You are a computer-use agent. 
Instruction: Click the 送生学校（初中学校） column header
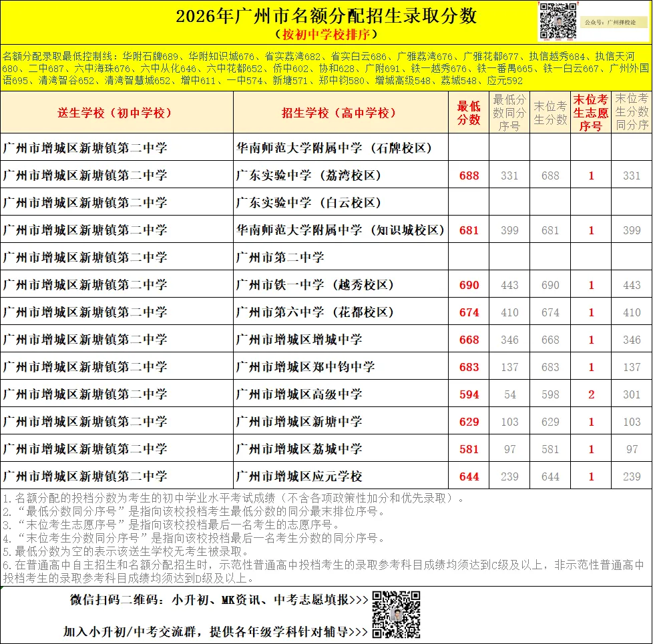[x=117, y=112]
